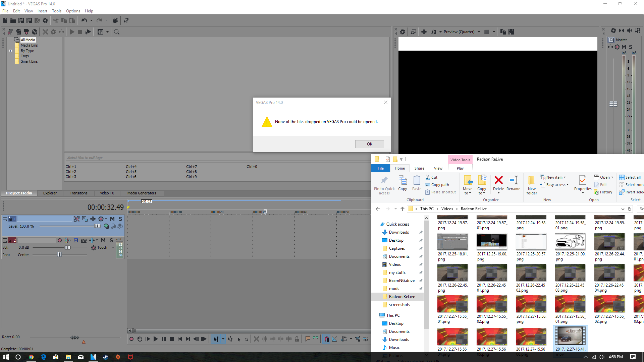Click Split Screen View icon in preview
Image resolution: width=644 pixels, height=362 pixels.
pyautogui.click(x=433, y=32)
